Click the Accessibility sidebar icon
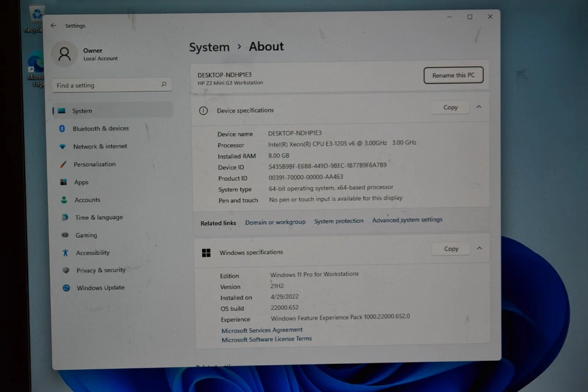This screenshot has width=588, height=392. [x=66, y=252]
